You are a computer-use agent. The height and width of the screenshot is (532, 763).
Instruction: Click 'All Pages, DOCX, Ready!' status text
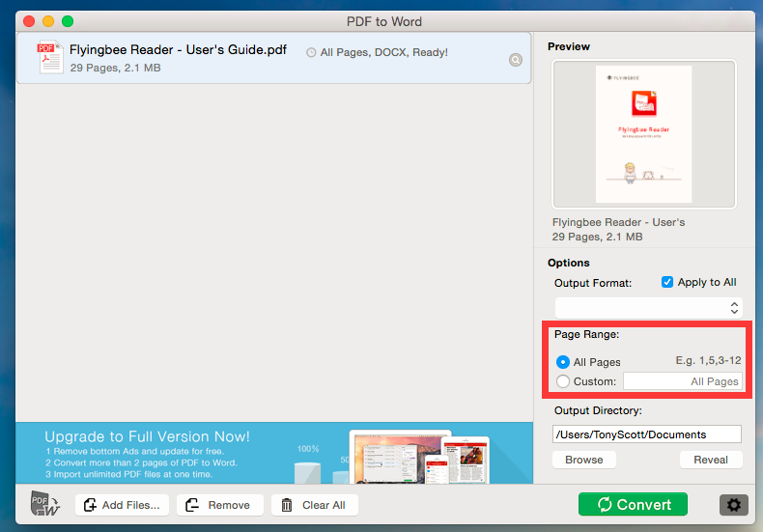384,52
